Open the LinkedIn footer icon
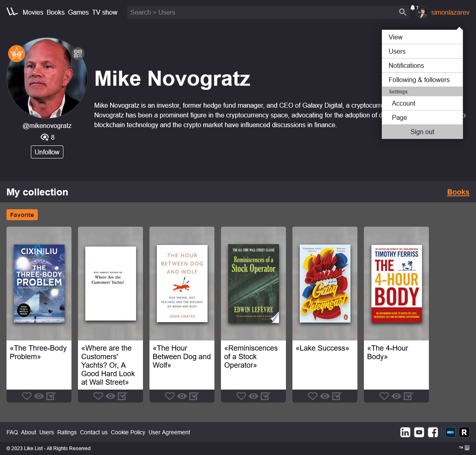 pos(405,432)
